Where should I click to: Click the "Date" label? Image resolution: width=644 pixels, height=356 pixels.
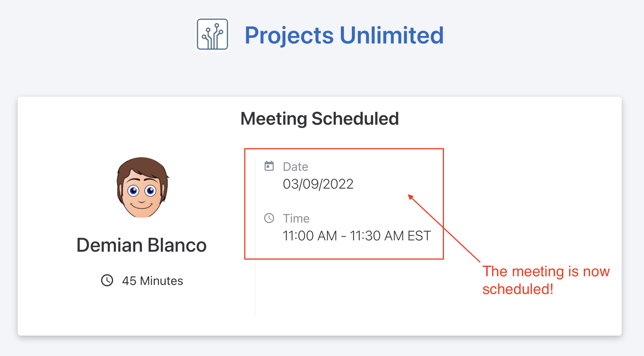[296, 167]
